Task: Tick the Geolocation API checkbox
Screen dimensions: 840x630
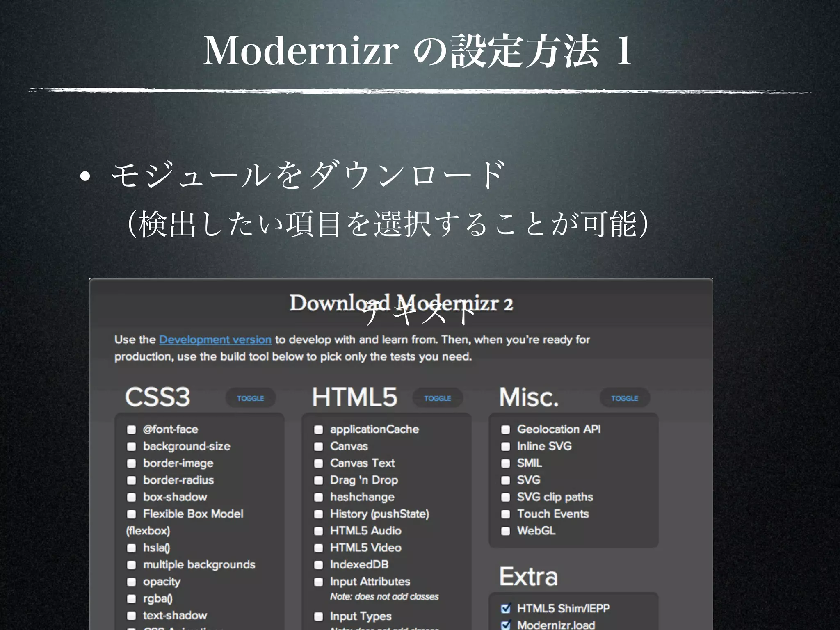Action: pyautogui.click(x=505, y=429)
